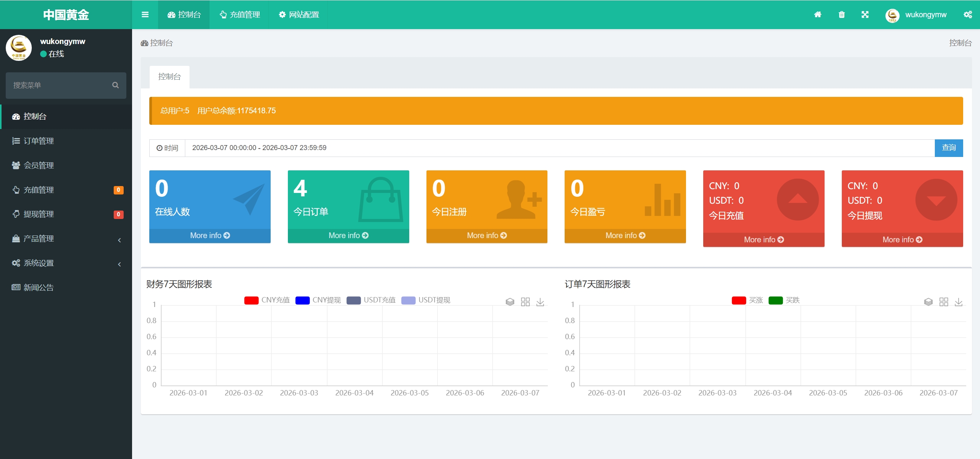Click the 查询 button
The height and width of the screenshot is (459, 980).
[948, 148]
